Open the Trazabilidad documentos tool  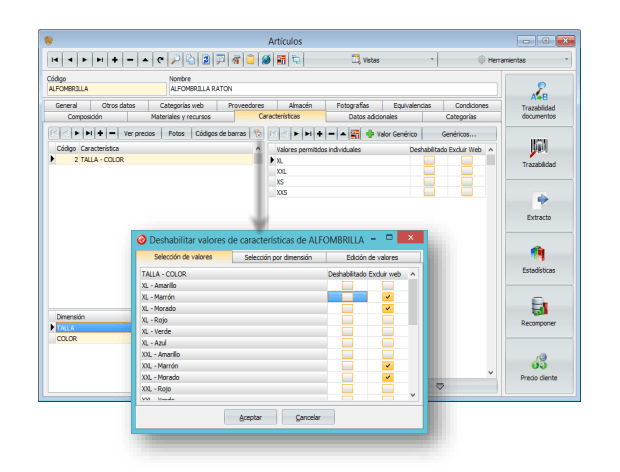(x=538, y=100)
